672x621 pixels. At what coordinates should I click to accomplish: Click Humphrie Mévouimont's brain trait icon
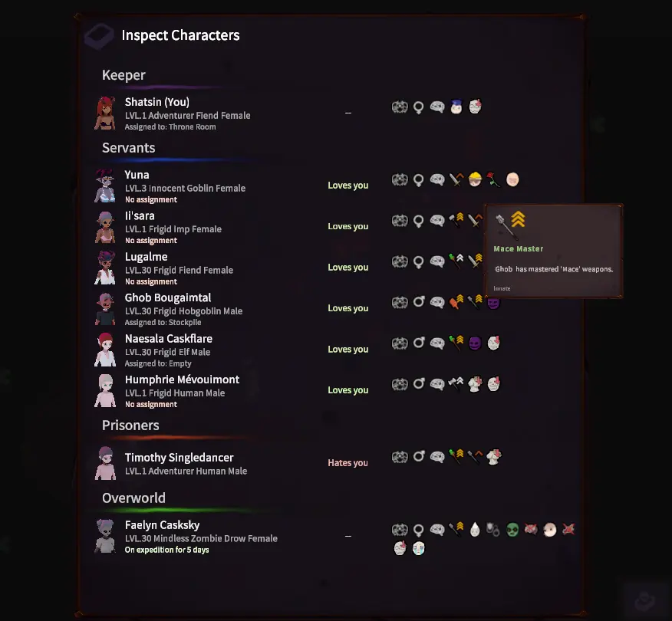(x=437, y=384)
